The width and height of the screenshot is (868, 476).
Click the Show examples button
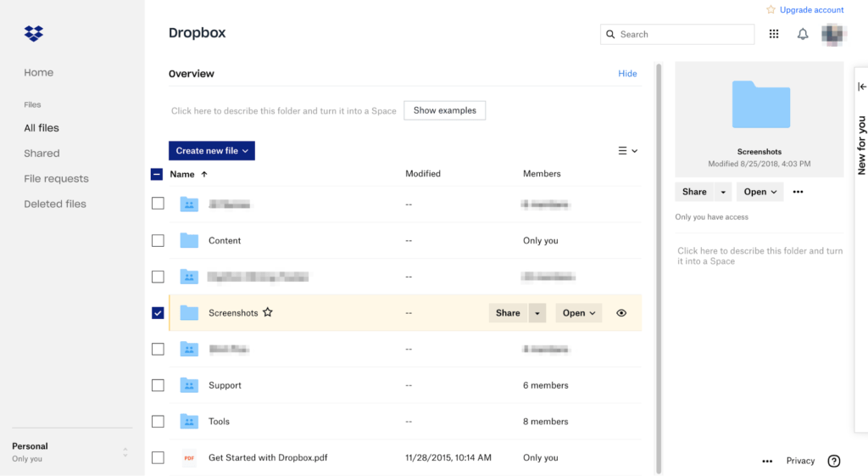444,110
